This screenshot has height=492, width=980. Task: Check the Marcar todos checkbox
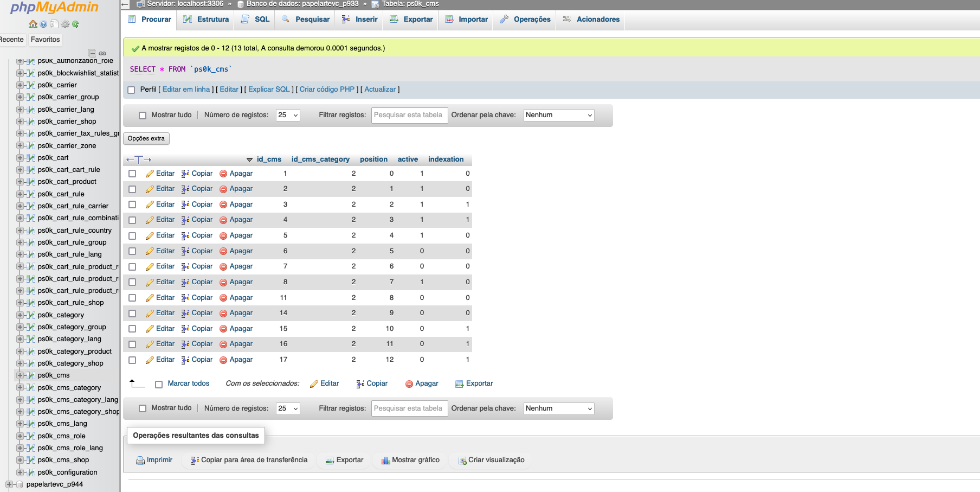pos(159,385)
